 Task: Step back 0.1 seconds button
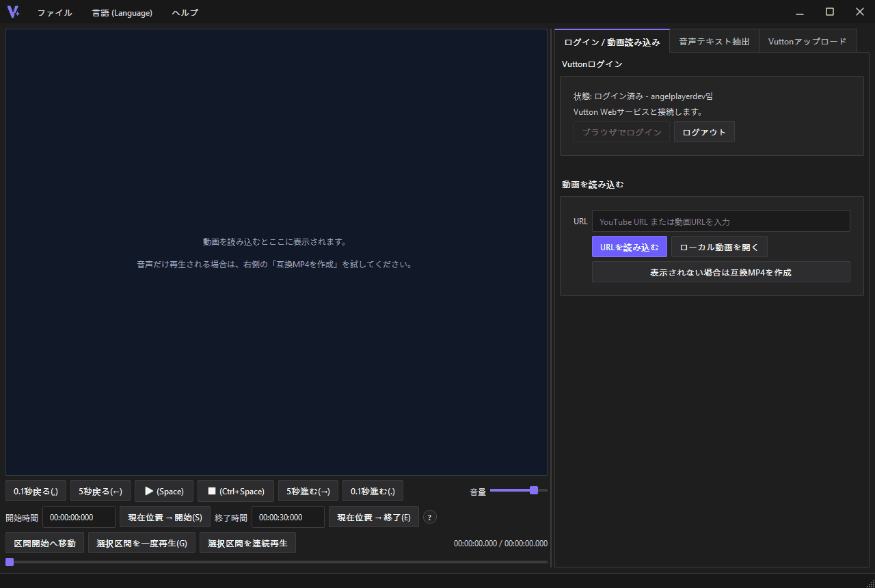coord(36,491)
